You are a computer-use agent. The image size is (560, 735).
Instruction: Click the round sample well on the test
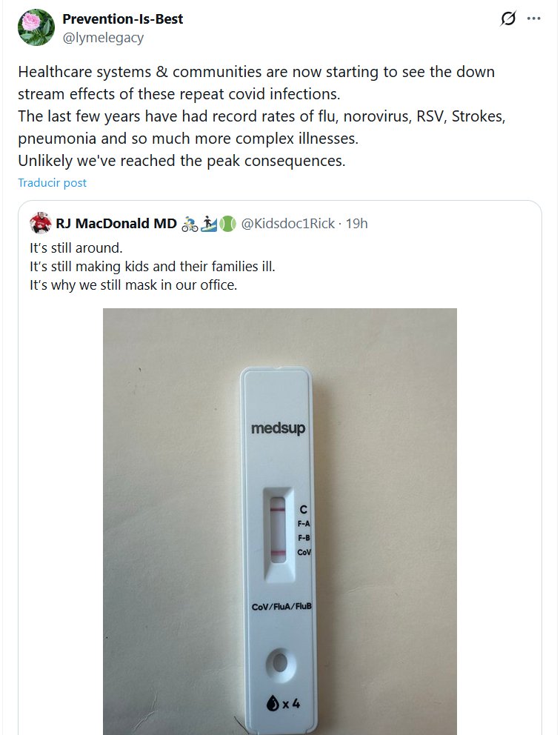[x=280, y=659]
